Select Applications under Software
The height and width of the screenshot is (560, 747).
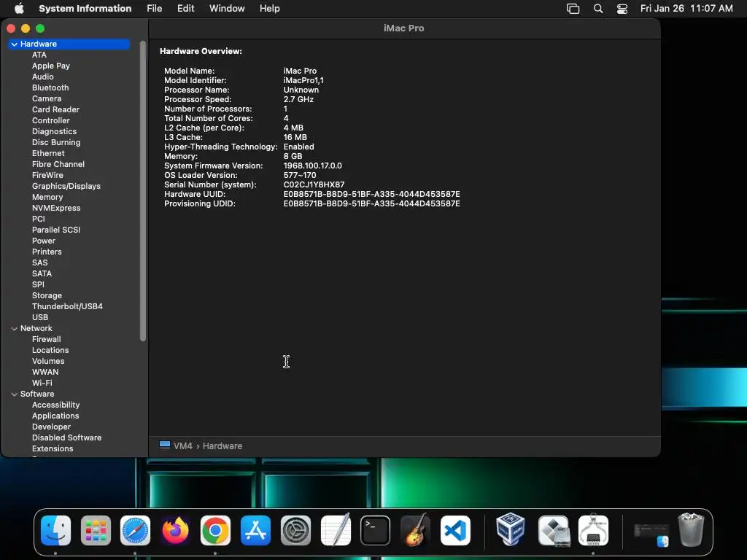55,416
